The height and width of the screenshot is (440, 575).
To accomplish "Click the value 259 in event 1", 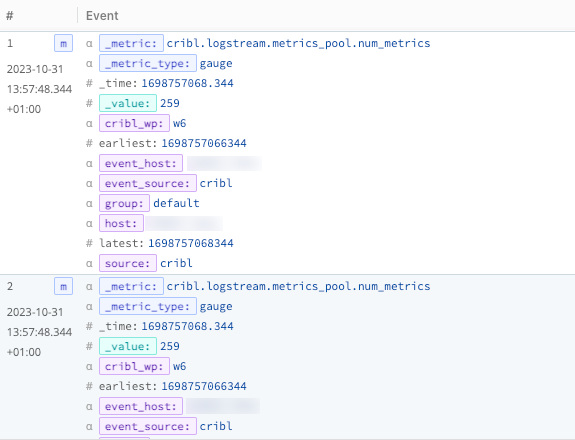I will (x=170, y=103).
